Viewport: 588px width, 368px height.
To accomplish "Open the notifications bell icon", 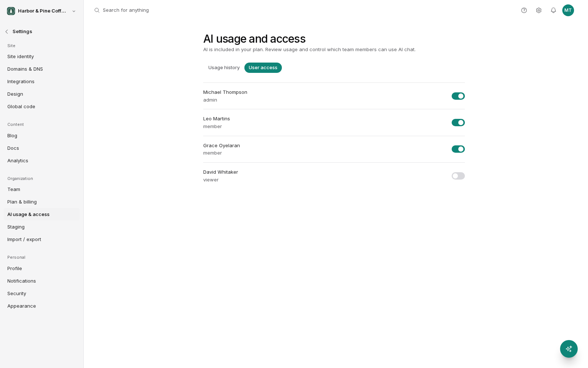I will (x=553, y=10).
